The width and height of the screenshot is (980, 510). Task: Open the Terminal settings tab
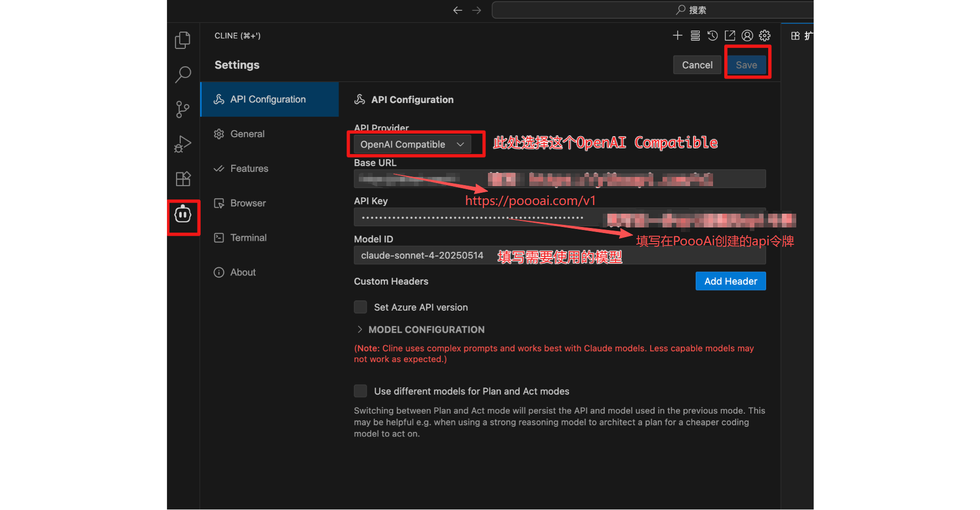(248, 238)
